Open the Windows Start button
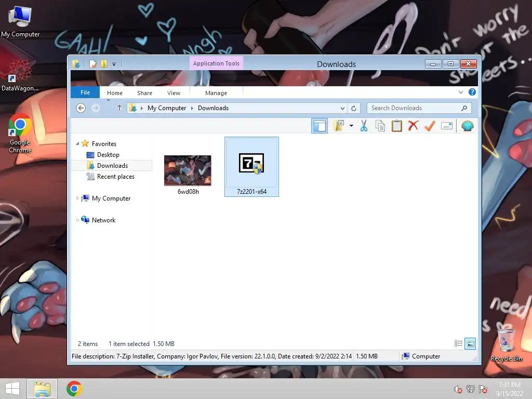Image resolution: width=532 pixels, height=399 pixels. pyautogui.click(x=12, y=389)
